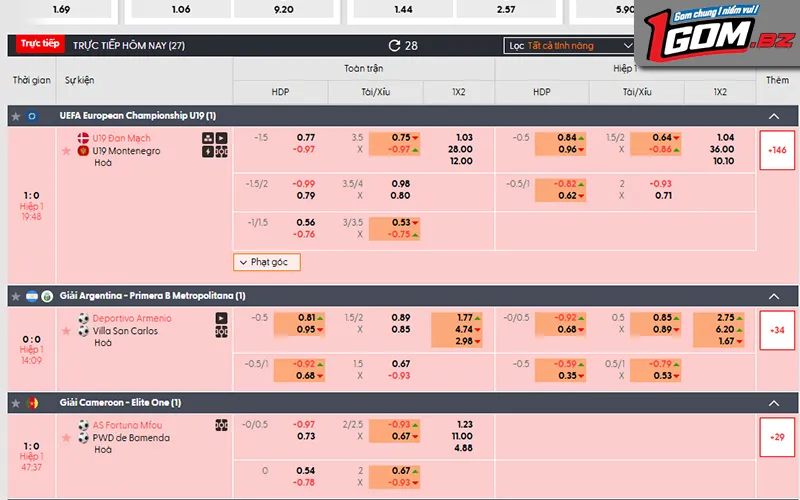Star the Argentina Primera B Metropolitana league

coord(16,296)
